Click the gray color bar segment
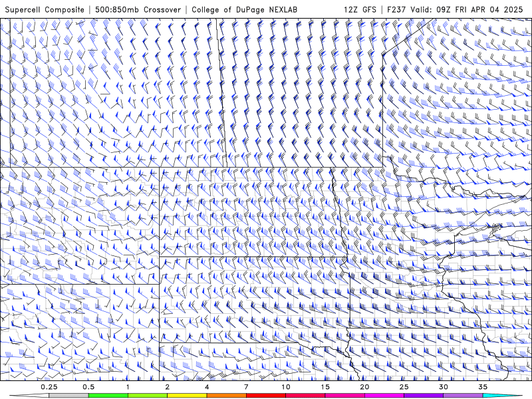Image resolution: width=532 pixels, height=399 pixels. point(69,396)
